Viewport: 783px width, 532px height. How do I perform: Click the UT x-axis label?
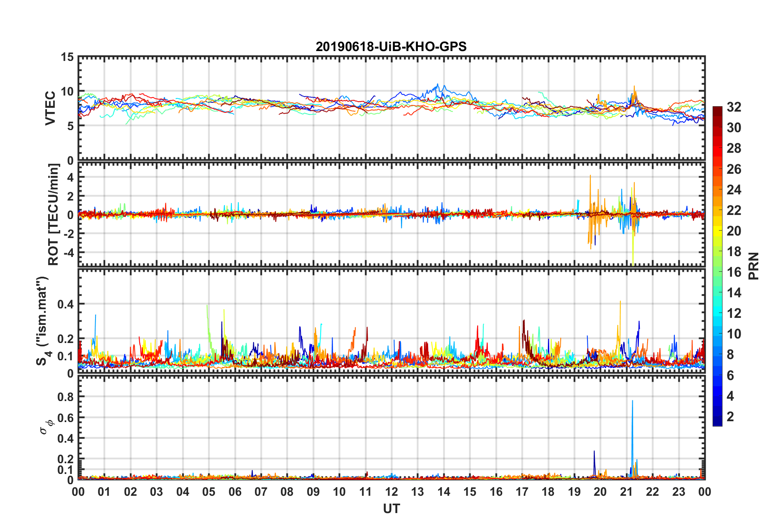pyautogui.click(x=391, y=509)
